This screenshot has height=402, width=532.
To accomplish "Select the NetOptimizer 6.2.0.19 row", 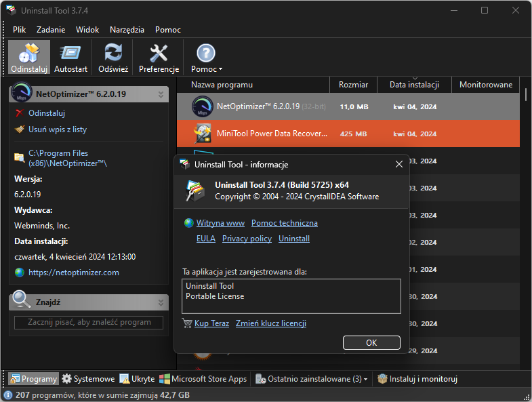I will (x=348, y=106).
